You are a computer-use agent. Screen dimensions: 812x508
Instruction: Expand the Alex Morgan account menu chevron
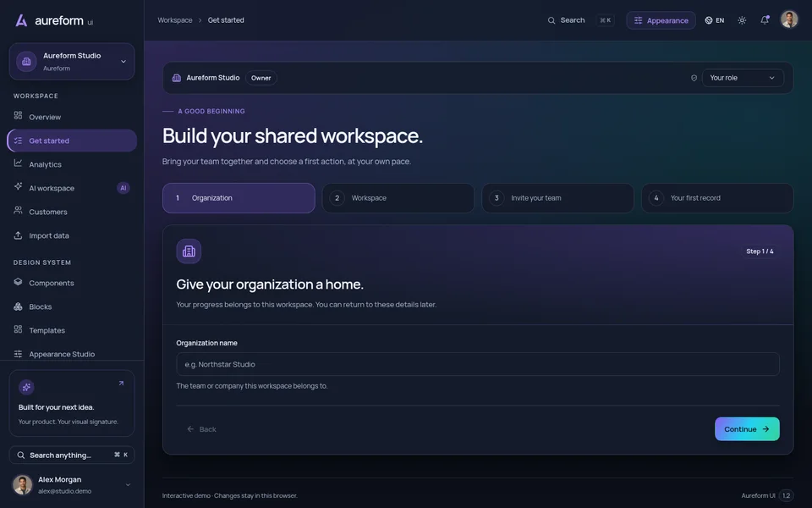click(x=128, y=484)
